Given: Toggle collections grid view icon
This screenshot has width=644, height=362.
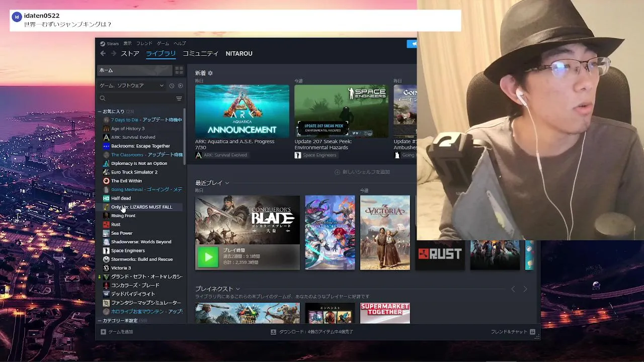Looking at the screenshot, I should pyautogui.click(x=179, y=70).
